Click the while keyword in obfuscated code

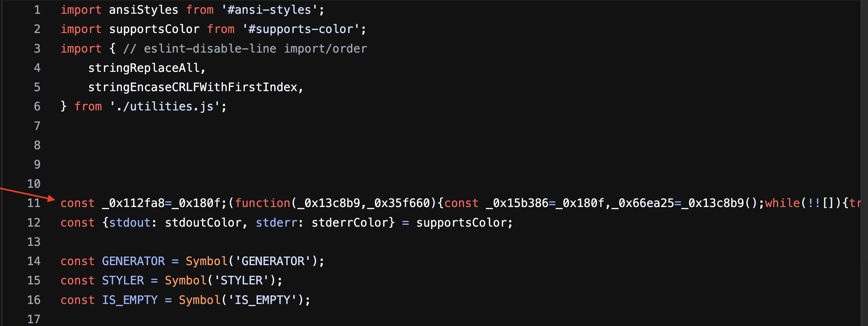pyautogui.click(x=782, y=203)
